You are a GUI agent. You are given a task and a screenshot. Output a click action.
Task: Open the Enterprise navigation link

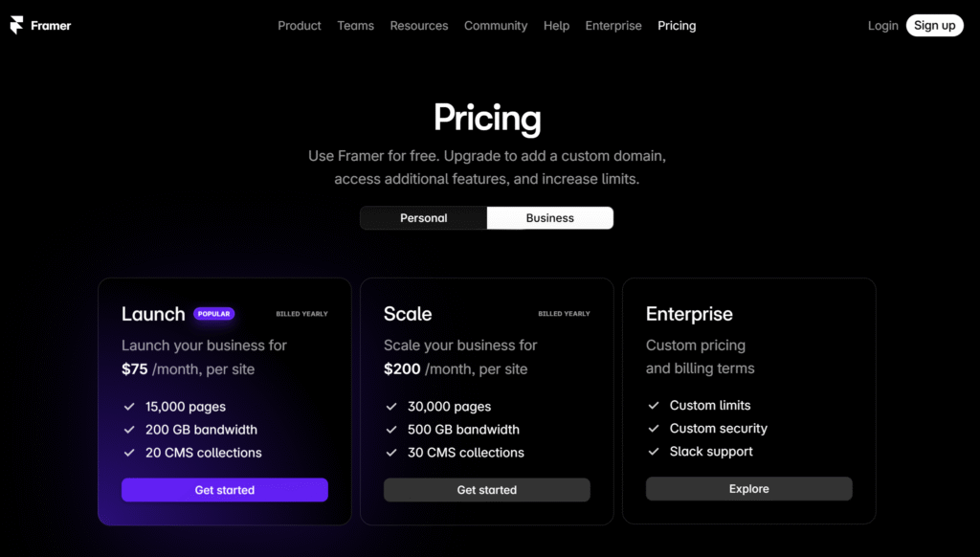click(613, 26)
